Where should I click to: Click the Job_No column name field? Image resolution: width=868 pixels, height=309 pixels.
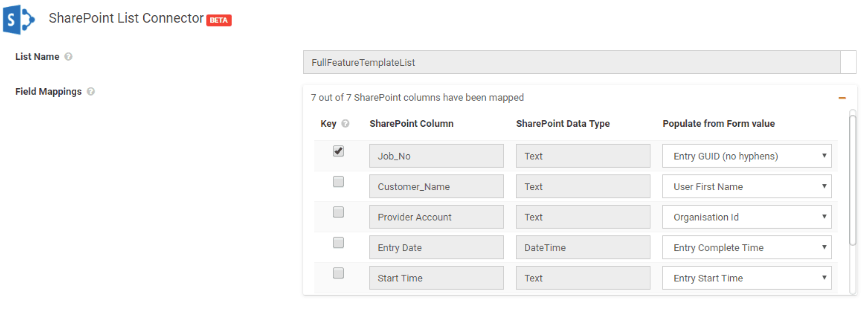coord(436,156)
